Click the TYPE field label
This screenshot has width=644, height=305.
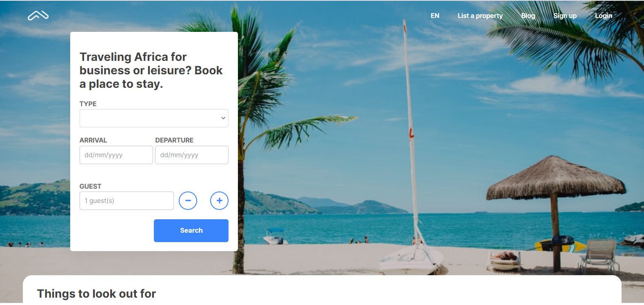(x=88, y=104)
